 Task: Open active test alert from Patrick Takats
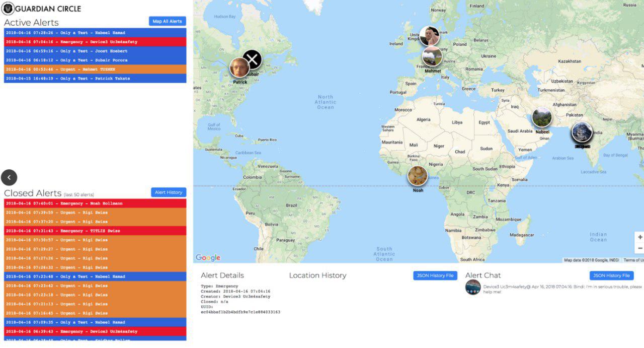tap(95, 79)
